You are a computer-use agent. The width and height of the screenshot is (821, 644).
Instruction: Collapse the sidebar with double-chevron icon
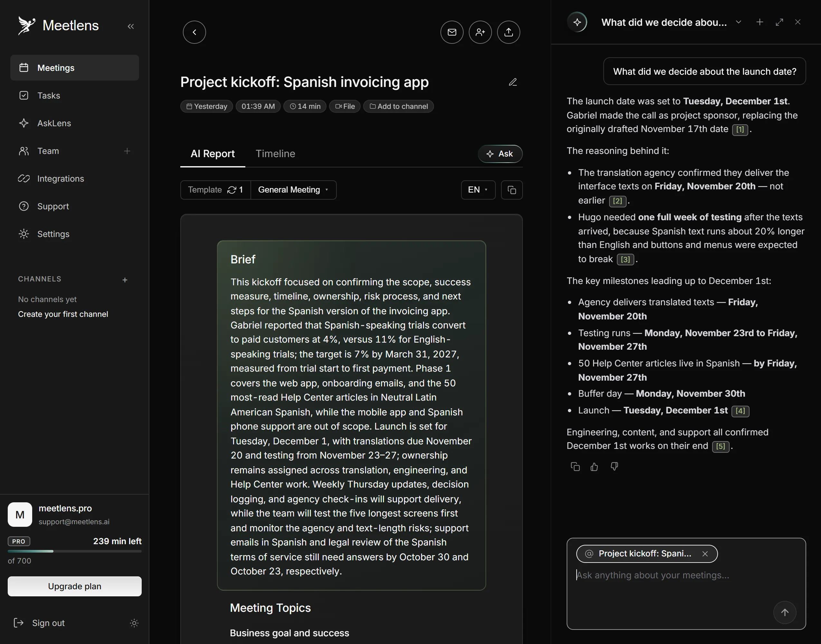(131, 26)
